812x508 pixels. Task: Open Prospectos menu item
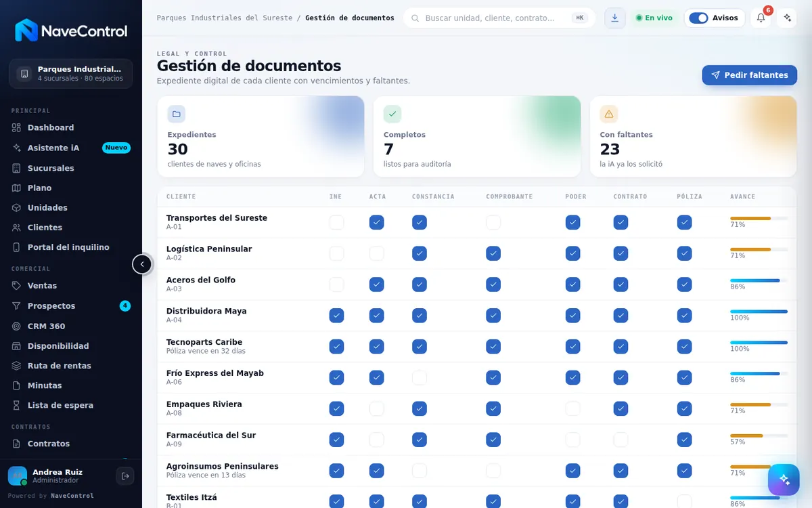point(71,306)
